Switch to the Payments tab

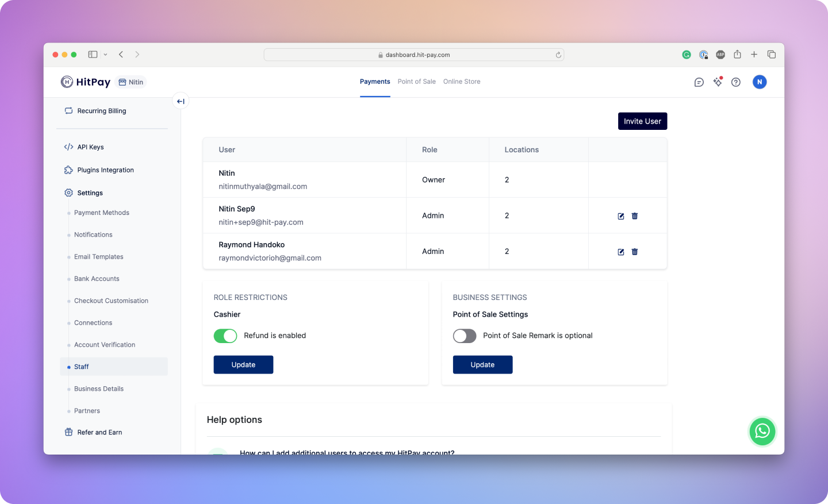(x=375, y=82)
